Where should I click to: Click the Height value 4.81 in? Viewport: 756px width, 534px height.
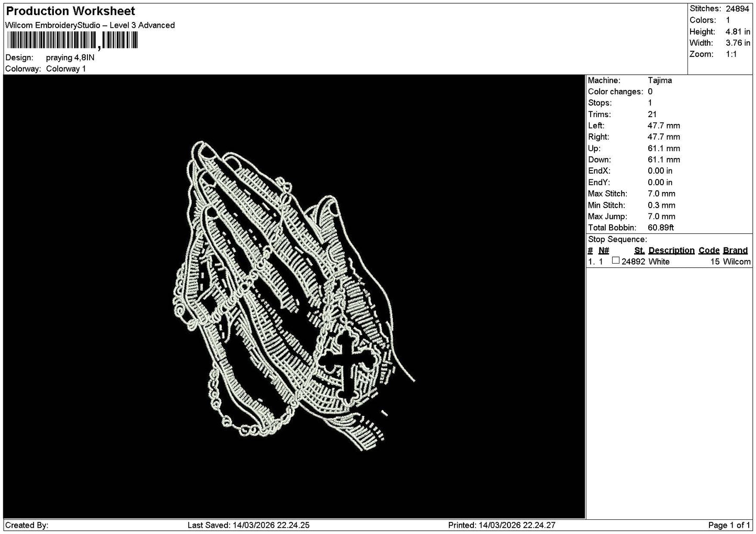pos(738,31)
